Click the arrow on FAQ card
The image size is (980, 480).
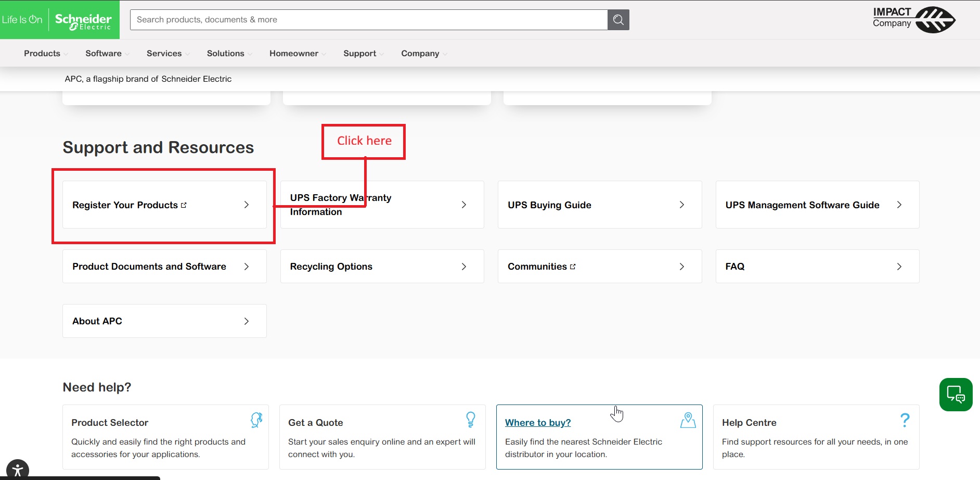pos(899,267)
